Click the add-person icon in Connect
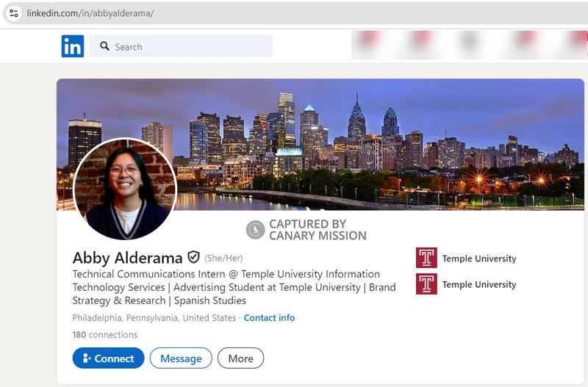588x387 pixels. pyautogui.click(x=87, y=358)
